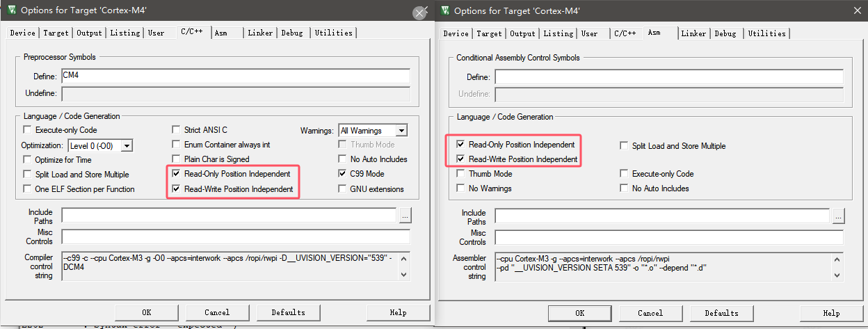Click the Keil icon in right dialog title bar
The width and height of the screenshot is (868, 329).
coord(444,10)
